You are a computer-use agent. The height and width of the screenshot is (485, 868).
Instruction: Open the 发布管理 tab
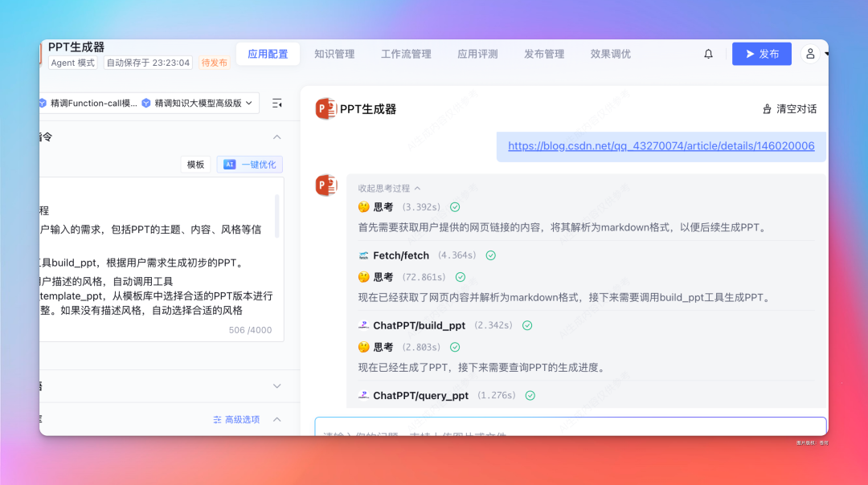[x=544, y=54]
